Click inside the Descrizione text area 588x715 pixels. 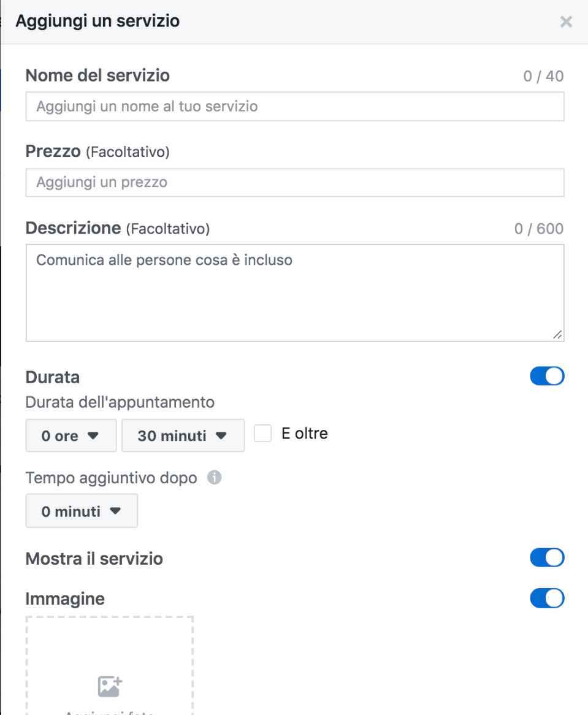(x=295, y=288)
